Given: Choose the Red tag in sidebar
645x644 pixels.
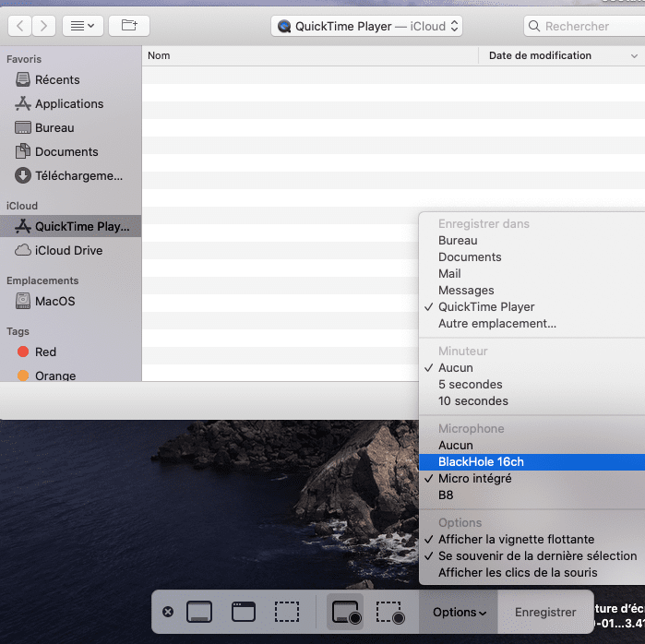Looking at the screenshot, I should [x=71, y=352].
